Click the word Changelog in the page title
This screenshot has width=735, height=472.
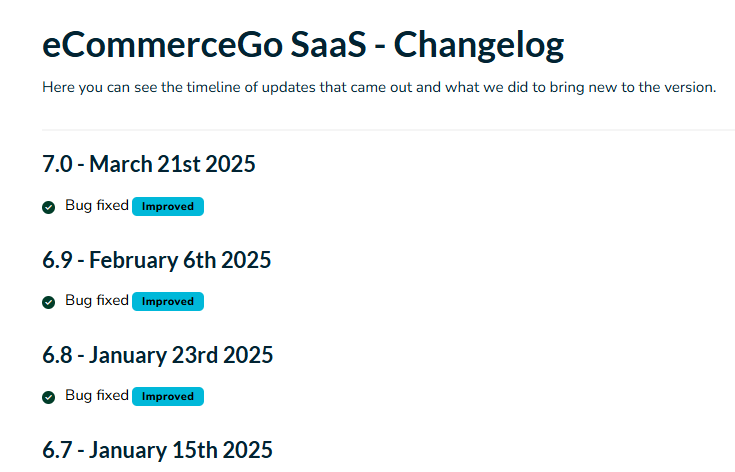pos(479,45)
